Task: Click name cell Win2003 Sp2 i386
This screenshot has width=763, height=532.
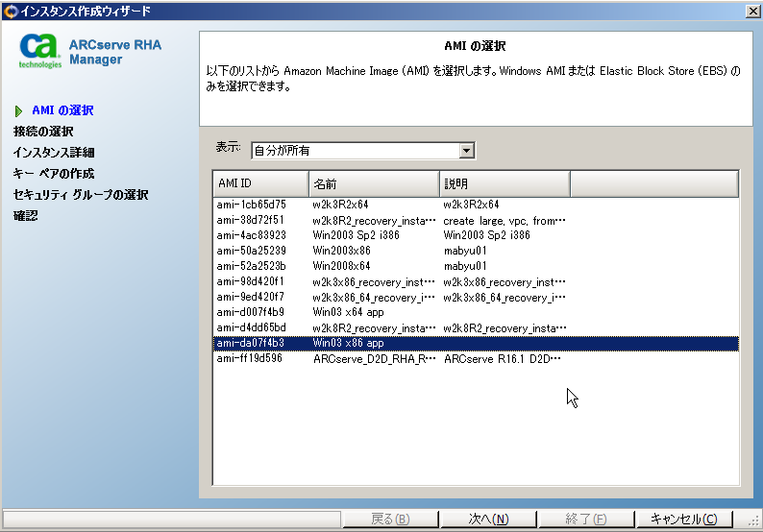Action: (356, 235)
